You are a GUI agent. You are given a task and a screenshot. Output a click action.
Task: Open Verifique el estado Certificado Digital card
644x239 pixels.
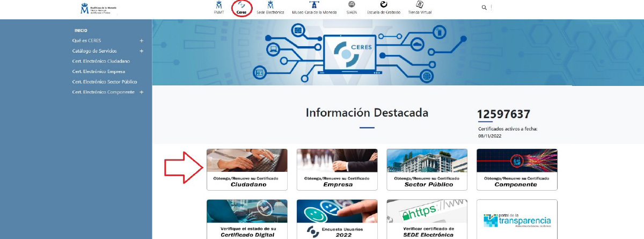(247, 219)
